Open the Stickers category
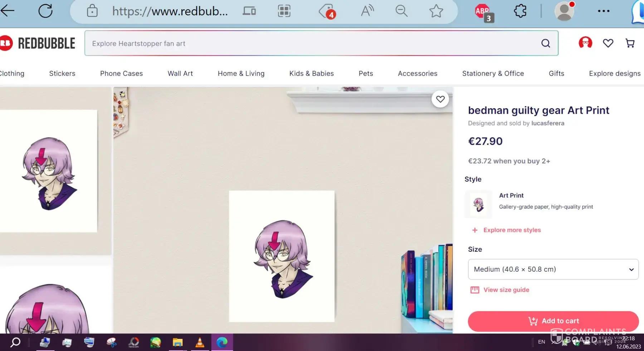Screen dimensions: 644x351 pos(62,73)
